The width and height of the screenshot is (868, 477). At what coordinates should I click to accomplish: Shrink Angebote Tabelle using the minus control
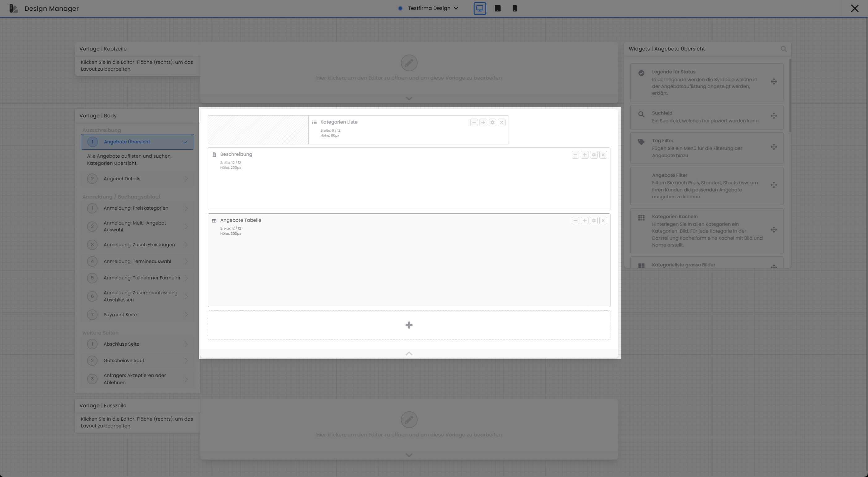(x=575, y=220)
